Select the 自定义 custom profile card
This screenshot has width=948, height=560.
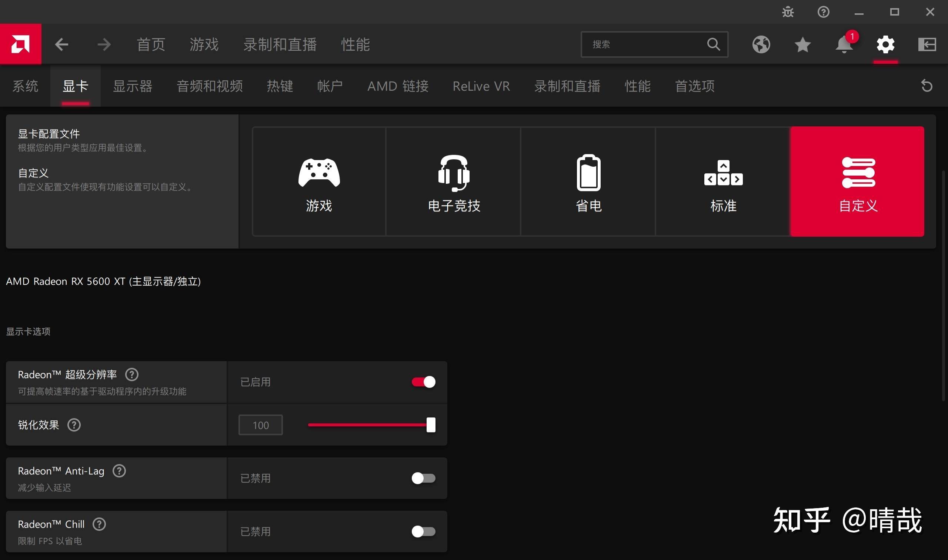(858, 181)
